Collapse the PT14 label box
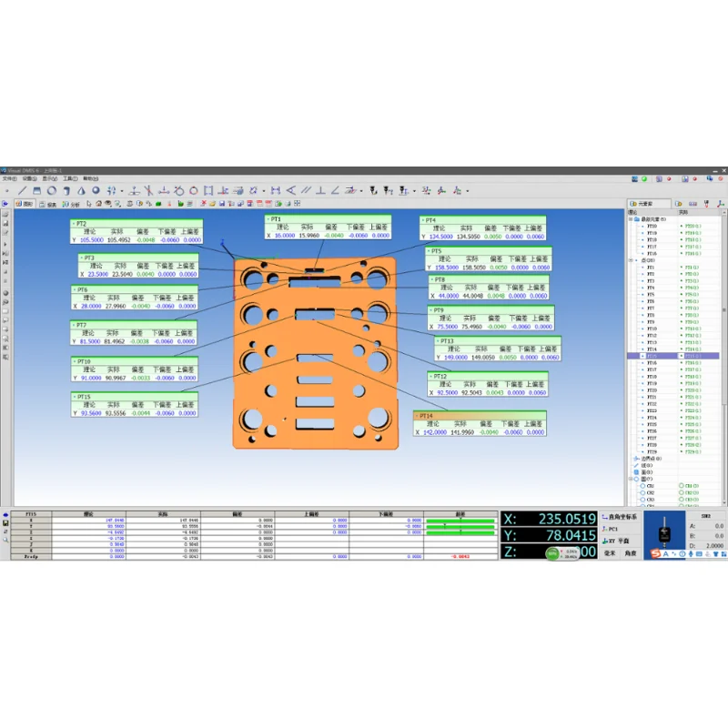The image size is (728, 728). [417, 416]
